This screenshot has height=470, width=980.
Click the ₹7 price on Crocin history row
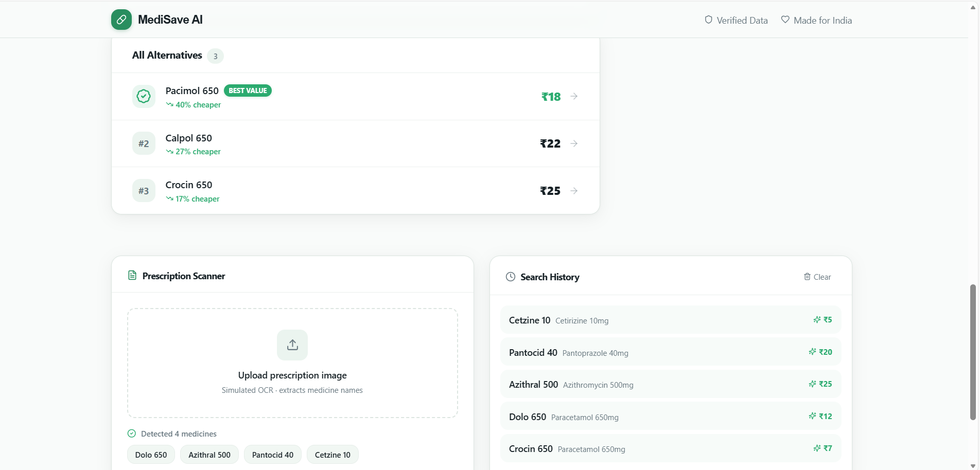828,448
